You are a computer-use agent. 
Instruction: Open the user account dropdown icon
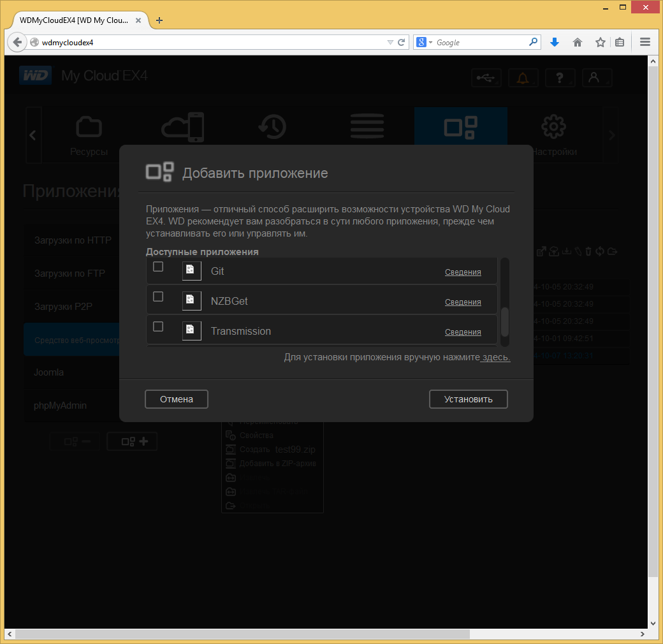[597, 78]
